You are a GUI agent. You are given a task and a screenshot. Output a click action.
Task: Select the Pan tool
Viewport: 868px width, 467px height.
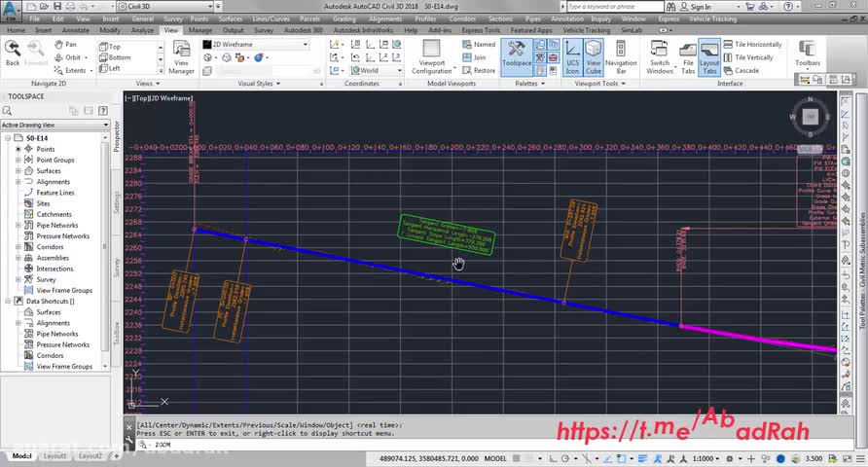[65, 44]
